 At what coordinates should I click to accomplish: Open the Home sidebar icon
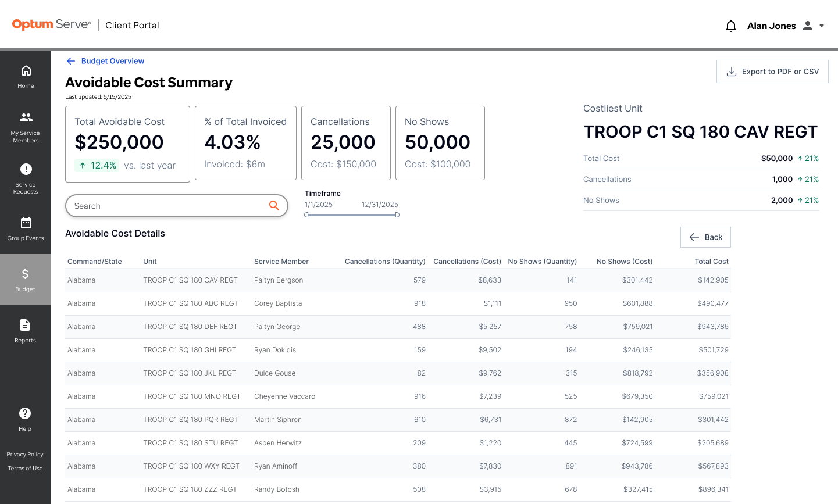click(x=26, y=71)
